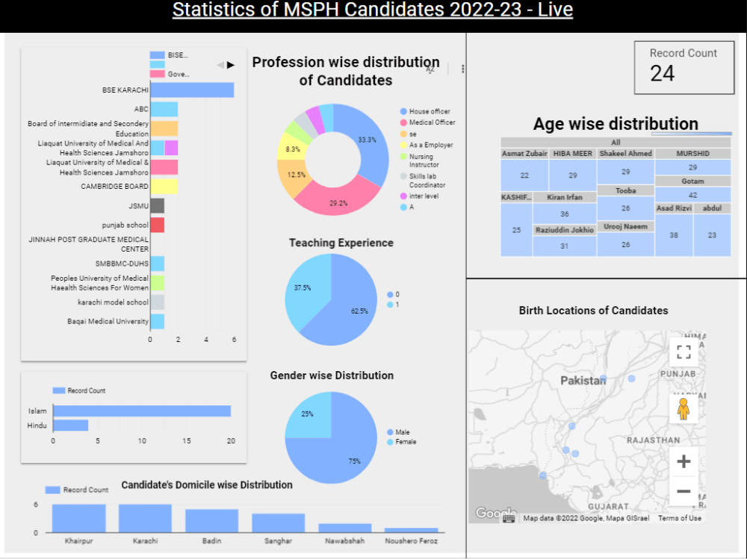This screenshot has height=560, width=747.
Task: Select the Pegman street view icon
Action: 683,408
